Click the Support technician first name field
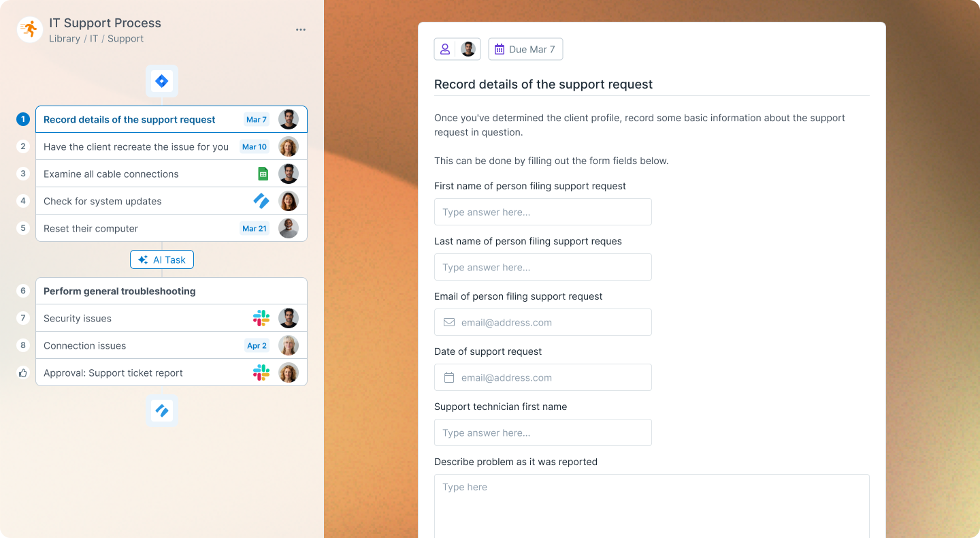The image size is (980, 538). (x=543, y=432)
